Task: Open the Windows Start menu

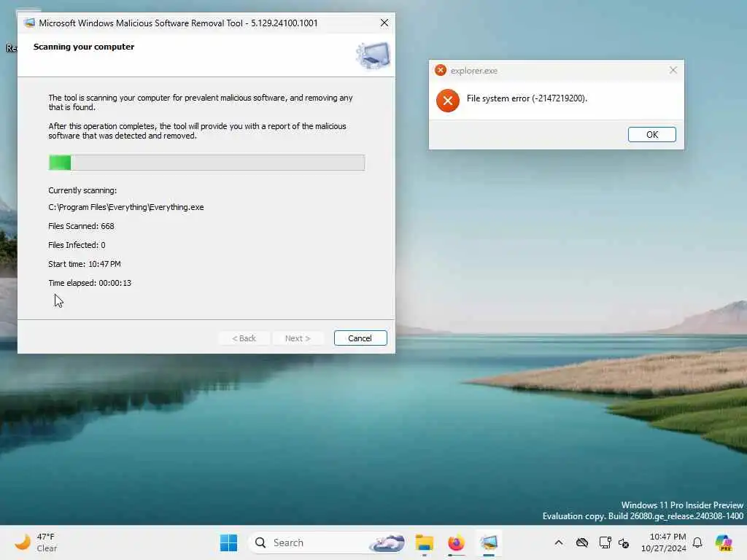Action: tap(228, 542)
